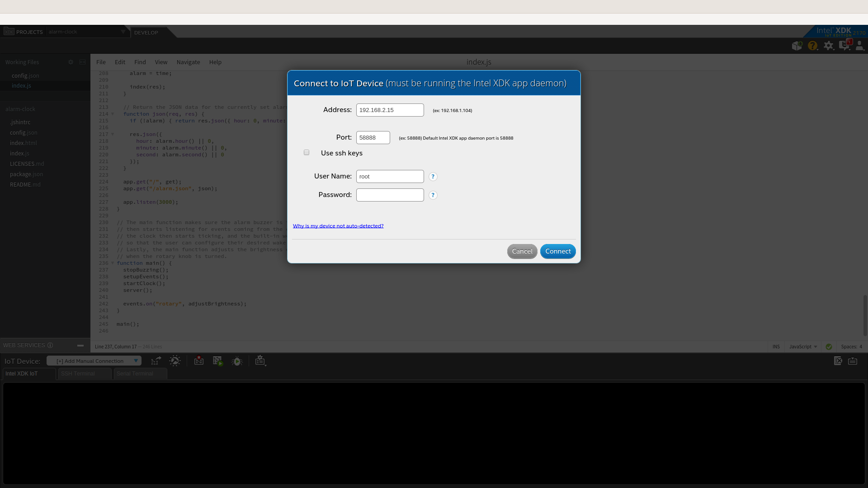The height and width of the screenshot is (488, 868).
Task: Open index.js in the project tree
Action: (19, 153)
